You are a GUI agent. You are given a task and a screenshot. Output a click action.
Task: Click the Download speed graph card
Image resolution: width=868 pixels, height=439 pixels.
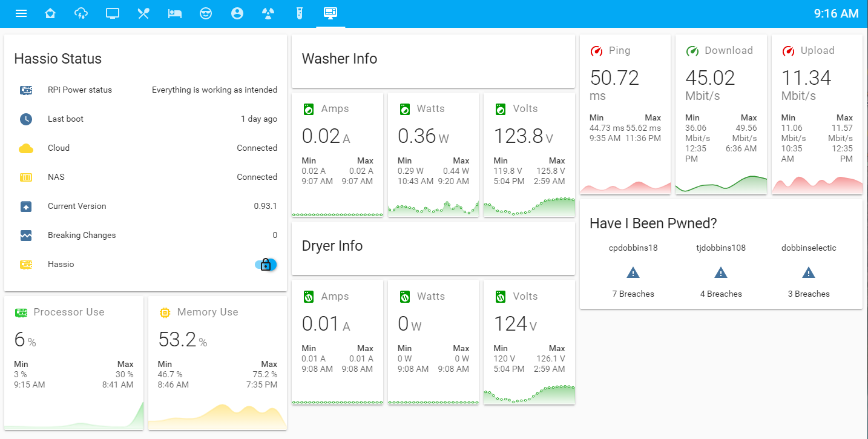point(721,114)
